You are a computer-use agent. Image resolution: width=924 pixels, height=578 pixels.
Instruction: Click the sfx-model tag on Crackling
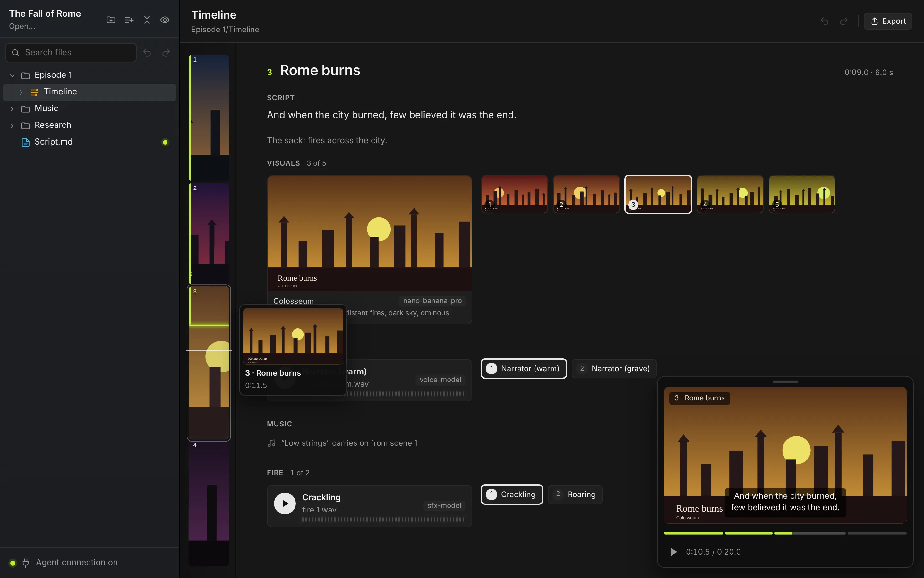(444, 505)
